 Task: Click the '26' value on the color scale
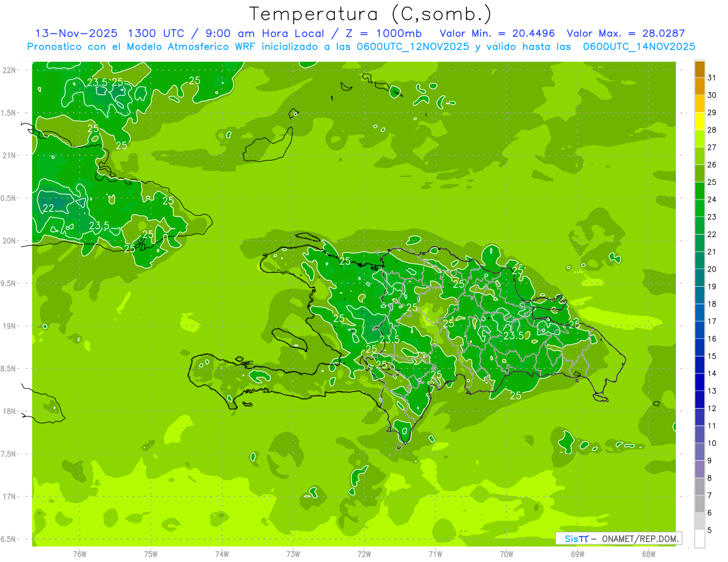tap(712, 165)
